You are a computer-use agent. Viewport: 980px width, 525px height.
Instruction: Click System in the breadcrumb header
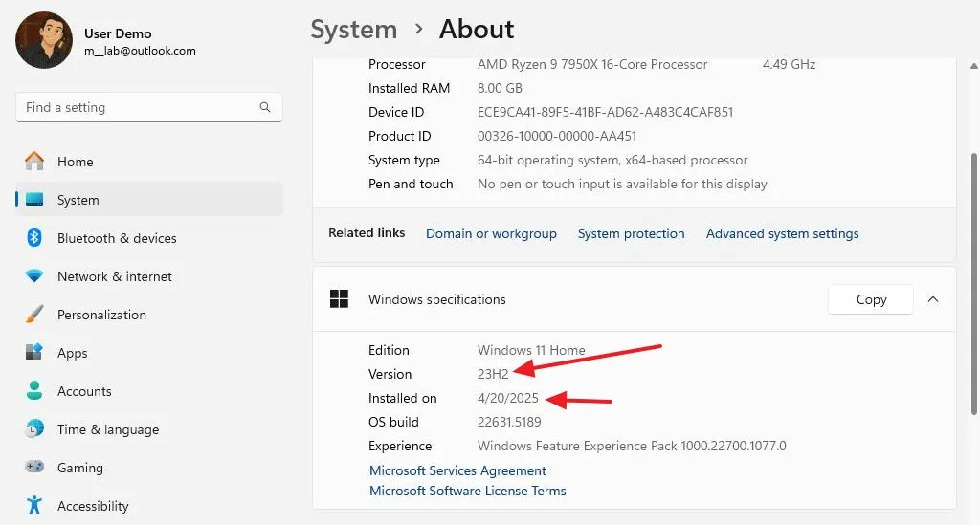coord(354,30)
